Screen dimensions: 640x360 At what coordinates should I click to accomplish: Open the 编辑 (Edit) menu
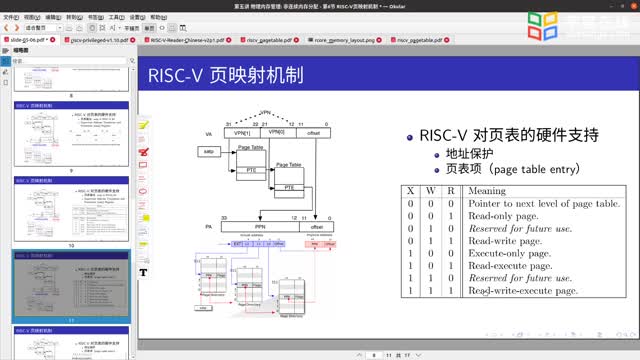pos(53,17)
